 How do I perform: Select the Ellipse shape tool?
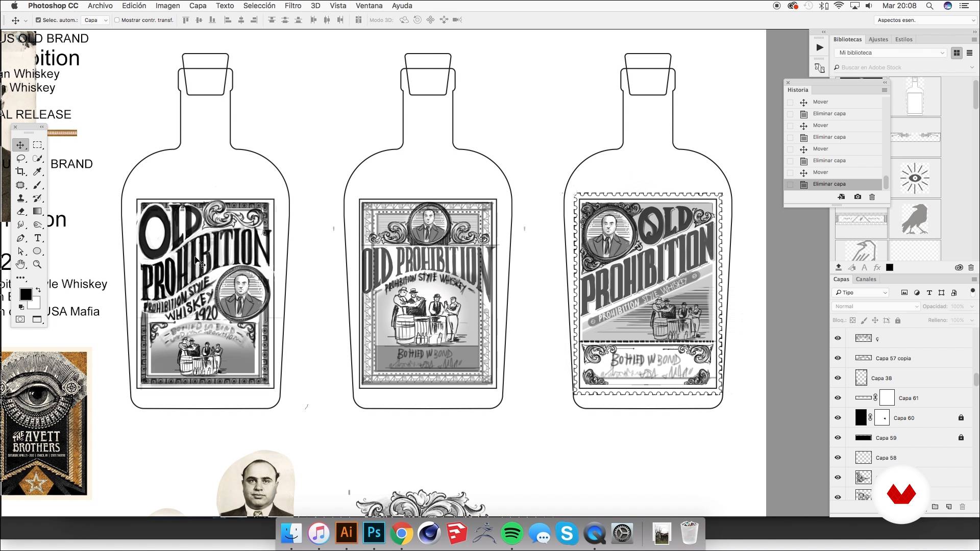37,252
